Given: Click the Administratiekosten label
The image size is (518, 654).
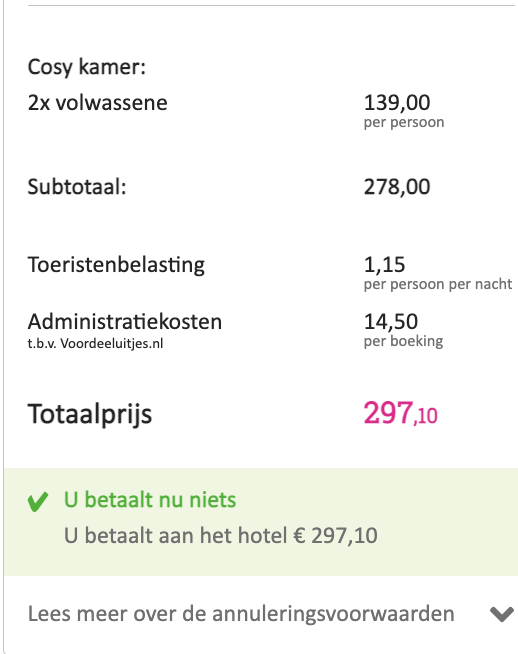Looking at the screenshot, I should [x=125, y=322].
